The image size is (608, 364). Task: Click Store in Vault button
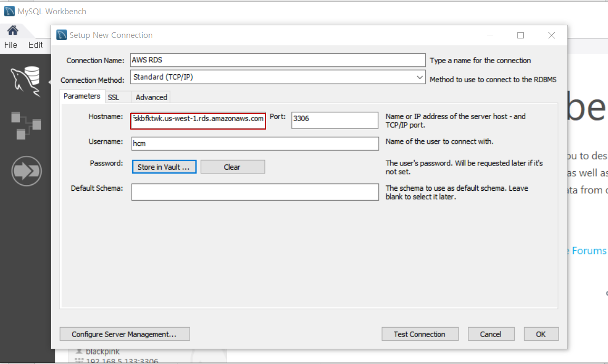click(x=164, y=166)
